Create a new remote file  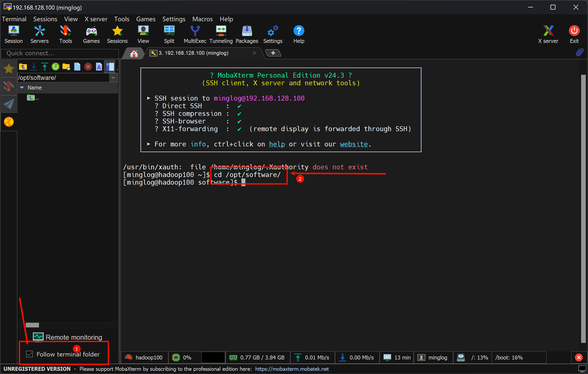point(77,67)
